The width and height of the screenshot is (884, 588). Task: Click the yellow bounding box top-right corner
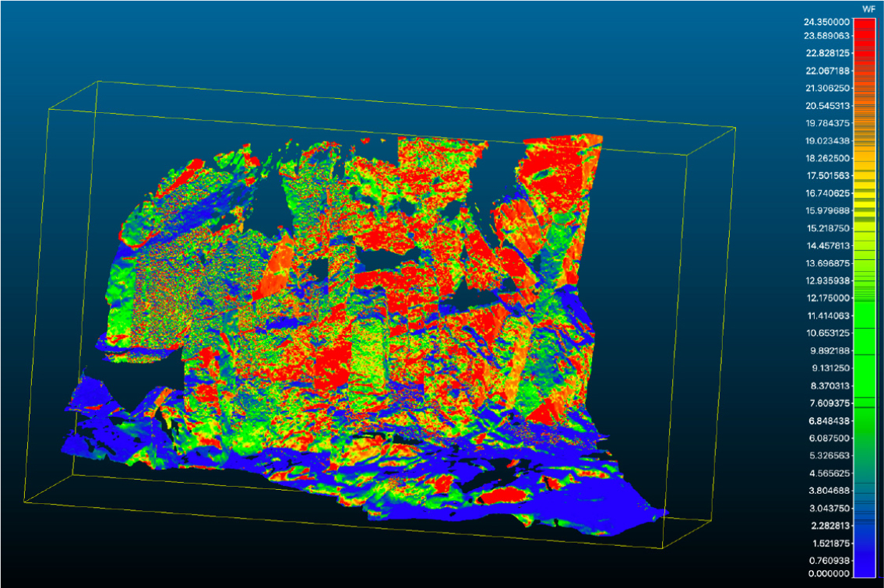735,128
